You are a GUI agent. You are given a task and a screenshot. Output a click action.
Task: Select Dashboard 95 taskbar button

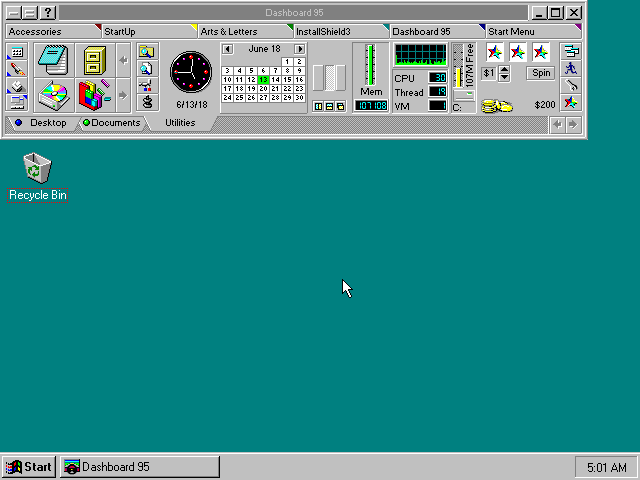pos(140,467)
